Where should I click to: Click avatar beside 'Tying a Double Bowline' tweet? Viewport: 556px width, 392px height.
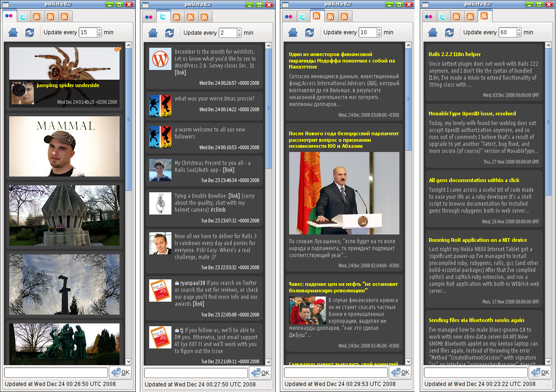[x=160, y=203]
